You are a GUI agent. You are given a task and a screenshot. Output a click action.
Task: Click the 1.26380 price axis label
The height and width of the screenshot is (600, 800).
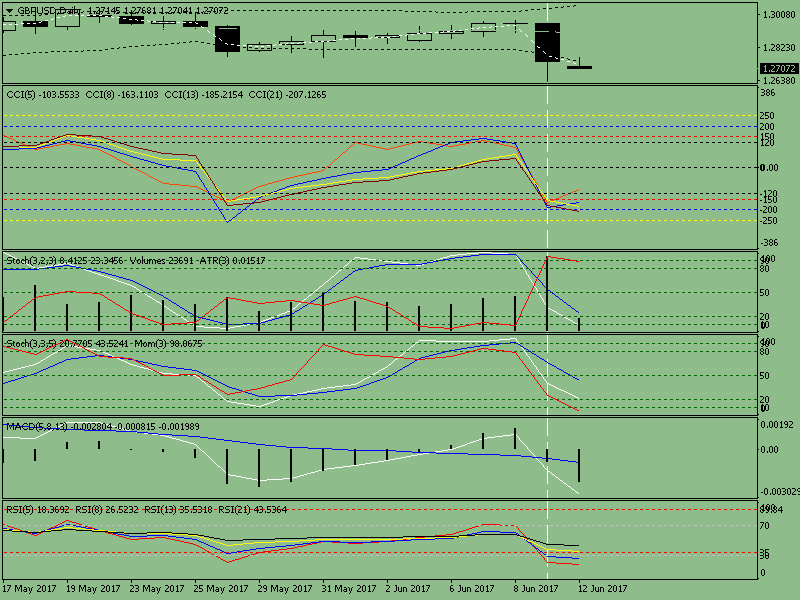point(779,81)
